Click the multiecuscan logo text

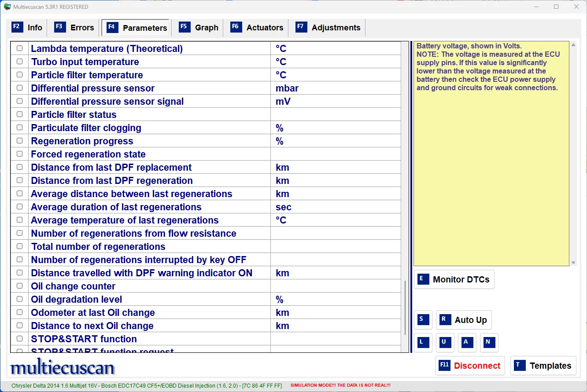(x=62, y=368)
